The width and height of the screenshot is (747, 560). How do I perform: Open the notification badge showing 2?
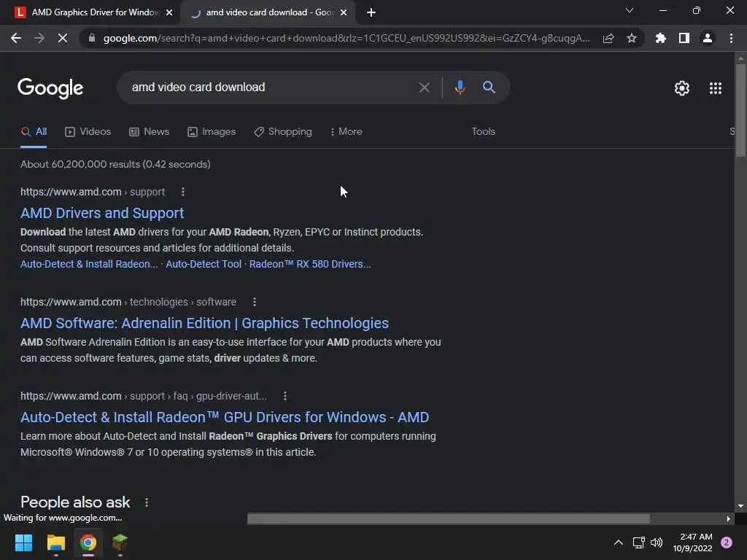[x=727, y=542]
